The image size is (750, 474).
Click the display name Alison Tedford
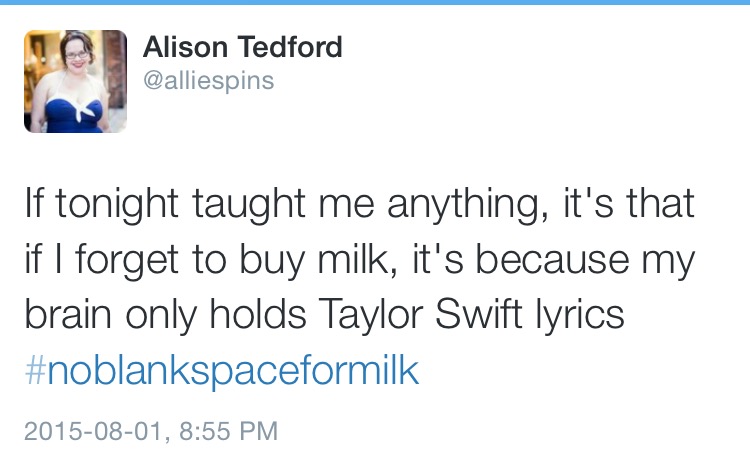[243, 47]
